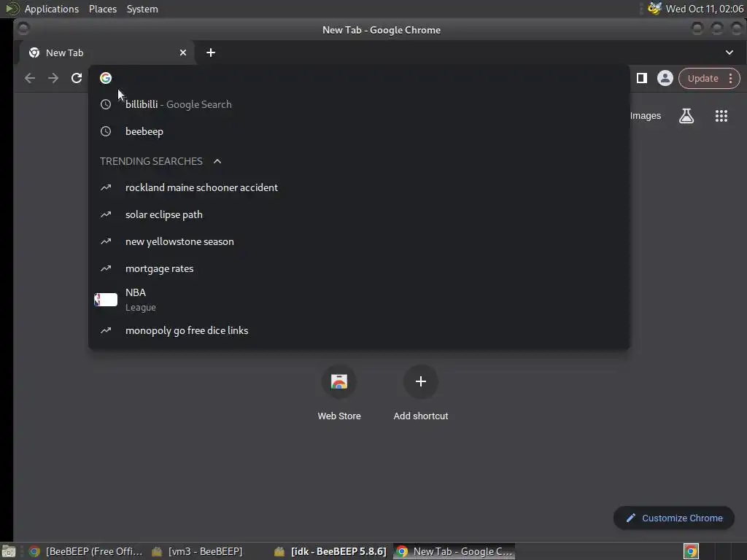Screen dimensions: 747x560
Task: Click the Google logo in address bar
Action: [106, 78]
